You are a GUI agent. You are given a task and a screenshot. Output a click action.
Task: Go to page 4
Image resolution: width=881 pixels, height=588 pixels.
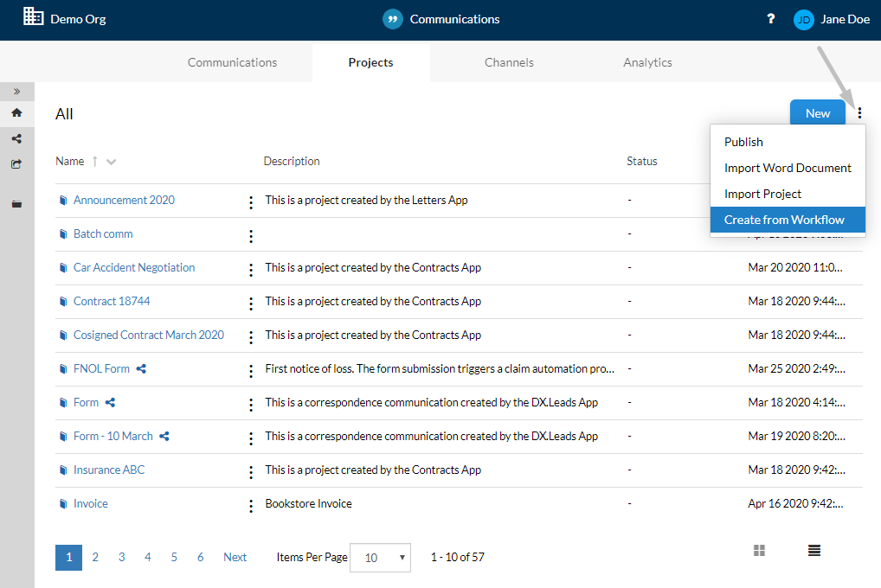[x=148, y=557]
